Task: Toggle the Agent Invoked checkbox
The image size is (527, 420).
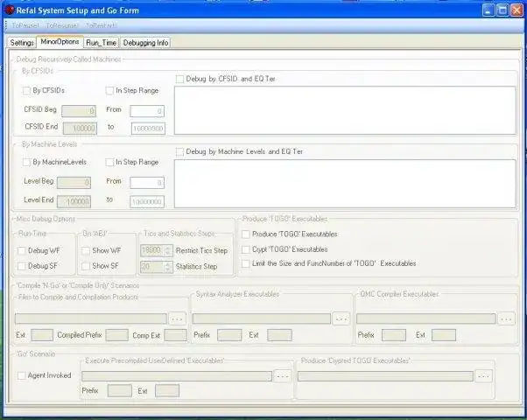Action: pyautogui.click(x=21, y=375)
